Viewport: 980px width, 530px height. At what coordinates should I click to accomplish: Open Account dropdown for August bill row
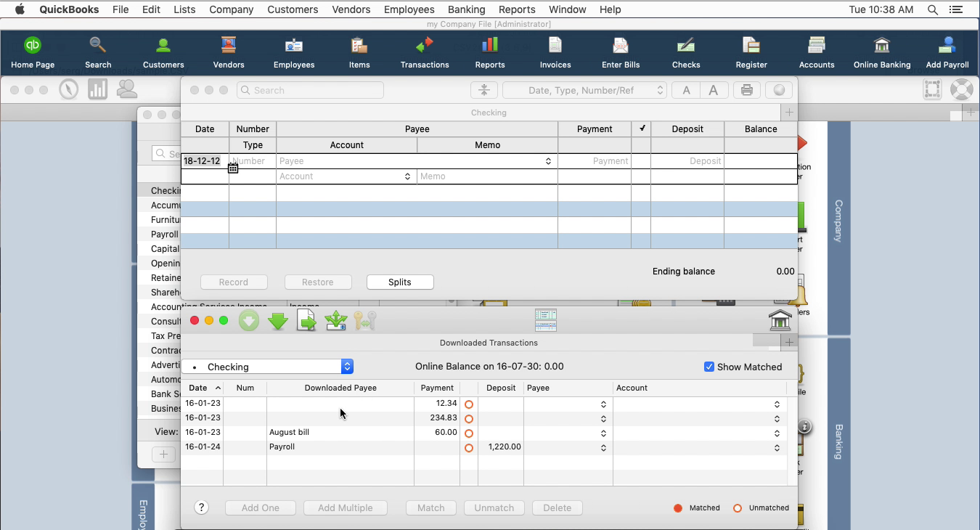click(777, 433)
